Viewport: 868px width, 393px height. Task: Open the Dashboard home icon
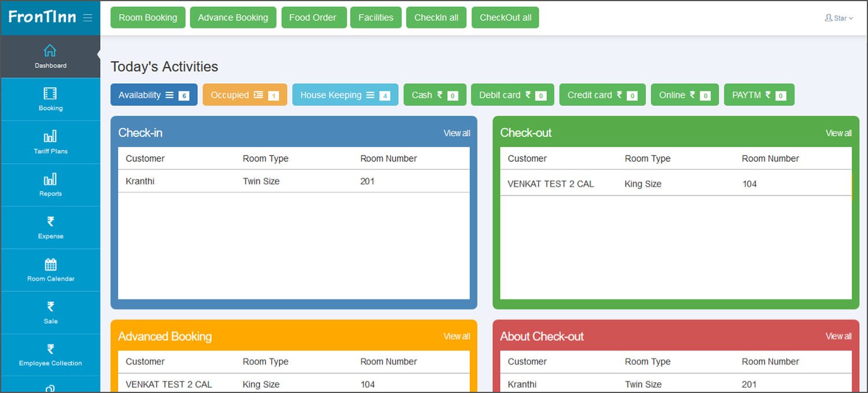(x=50, y=51)
